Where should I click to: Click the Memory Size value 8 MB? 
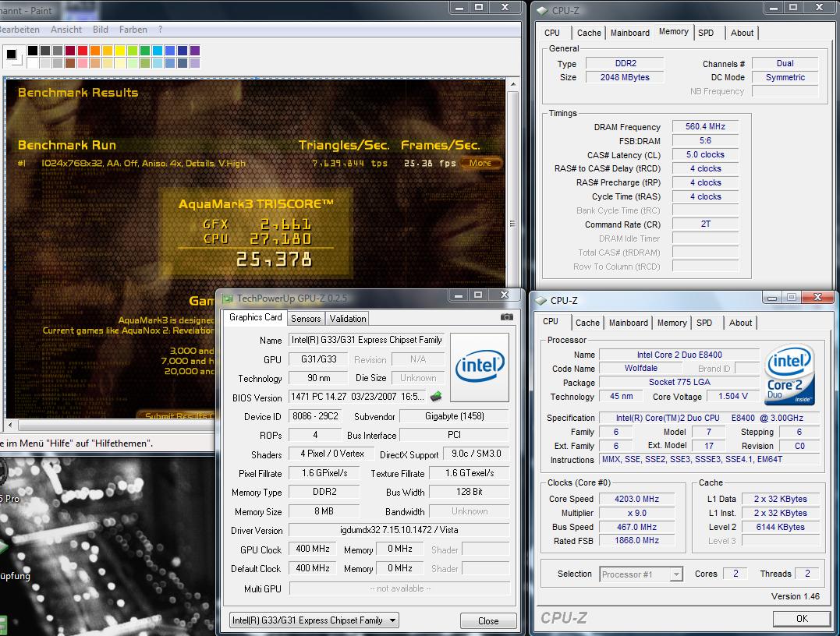click(x=324, y=511)
